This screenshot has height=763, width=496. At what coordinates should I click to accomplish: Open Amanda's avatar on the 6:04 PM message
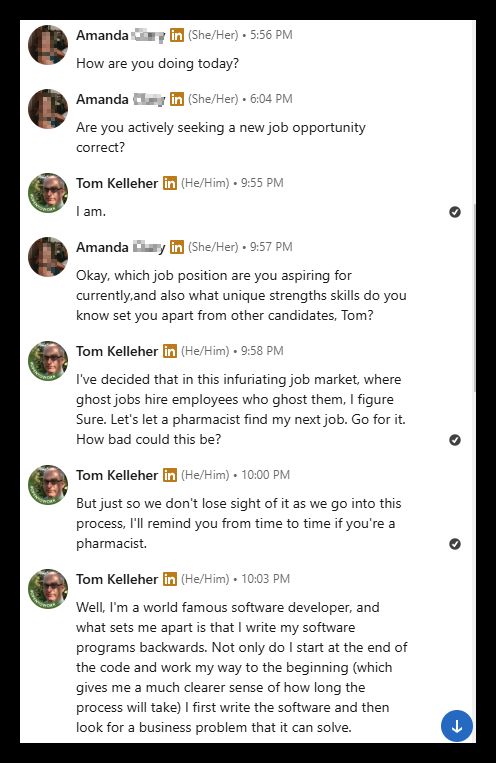pyautogui.click(x=48, y=109)
